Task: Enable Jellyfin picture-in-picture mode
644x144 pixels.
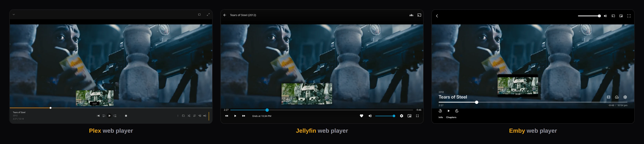Action: pos(410,116)
